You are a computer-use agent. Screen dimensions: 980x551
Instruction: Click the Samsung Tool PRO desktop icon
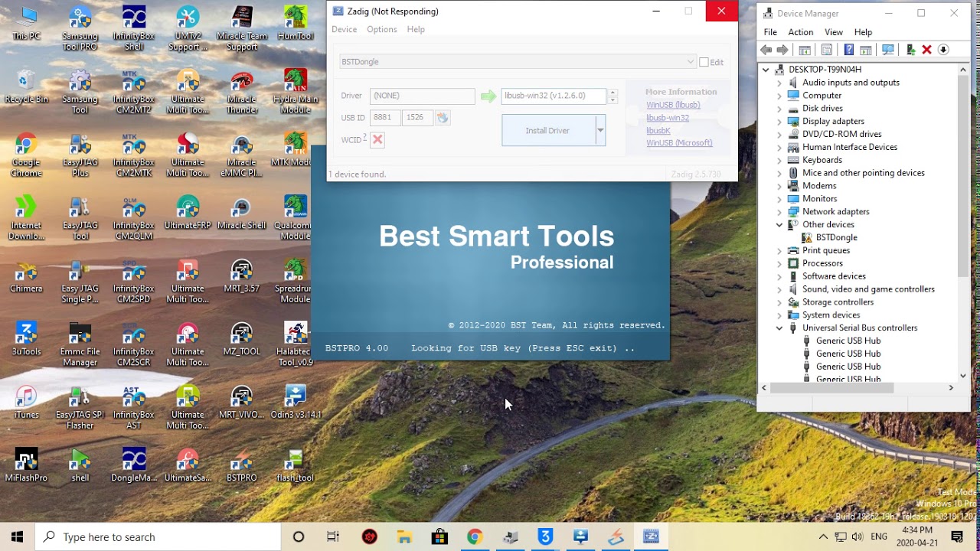pyautogui.click(x=80, y=28)
